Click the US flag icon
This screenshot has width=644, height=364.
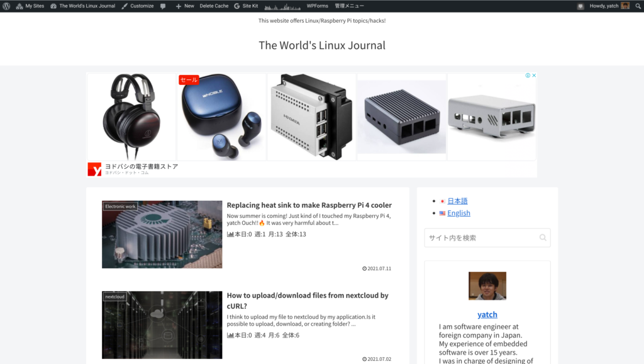(442, 213)
